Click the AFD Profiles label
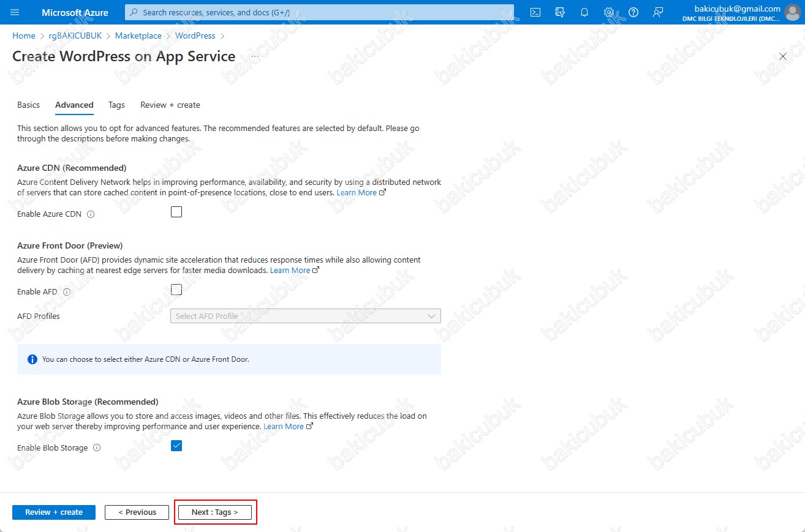The height and width of the screenshot is (532, 805). 39,317
